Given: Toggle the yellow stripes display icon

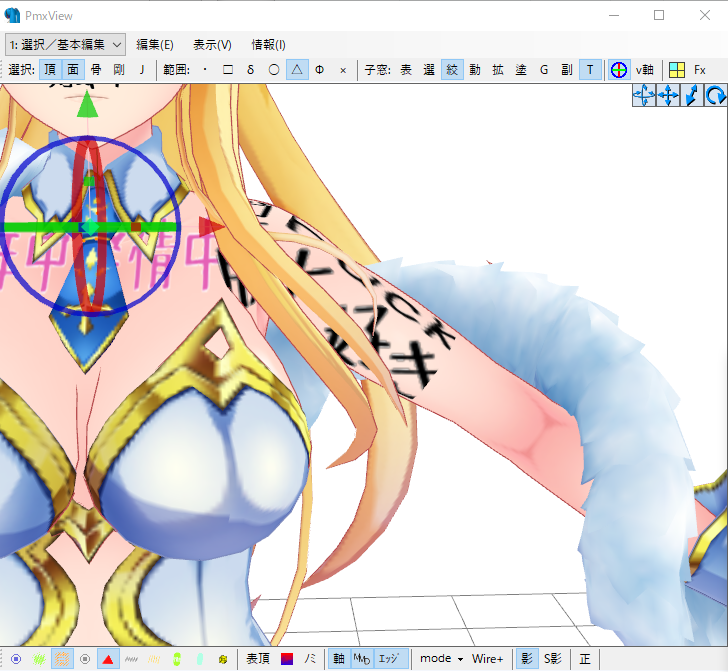Looking at the screenshot, I should pyautogui.click(x=154, y=659).
